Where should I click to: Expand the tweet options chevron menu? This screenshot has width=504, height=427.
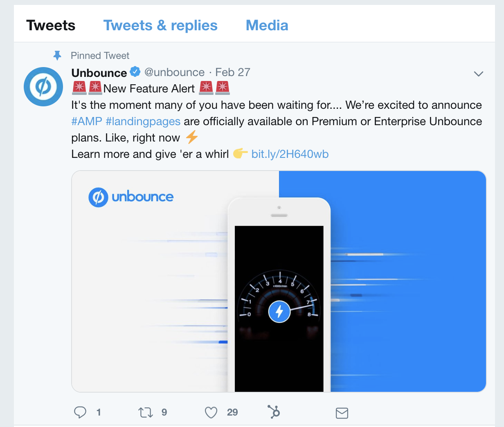[478, 74]
